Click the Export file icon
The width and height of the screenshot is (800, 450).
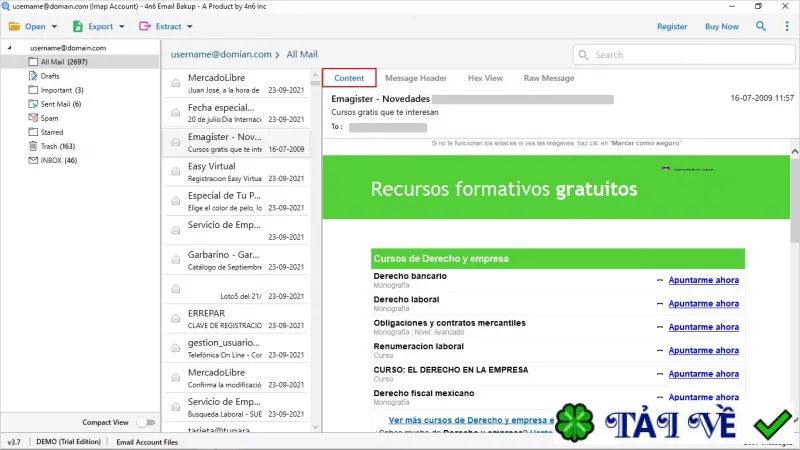point(78,26)
